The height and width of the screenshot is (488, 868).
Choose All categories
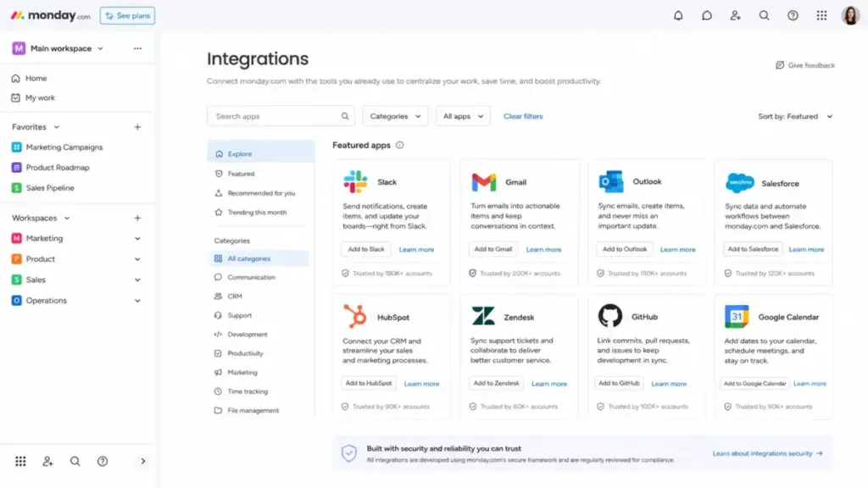259,258
